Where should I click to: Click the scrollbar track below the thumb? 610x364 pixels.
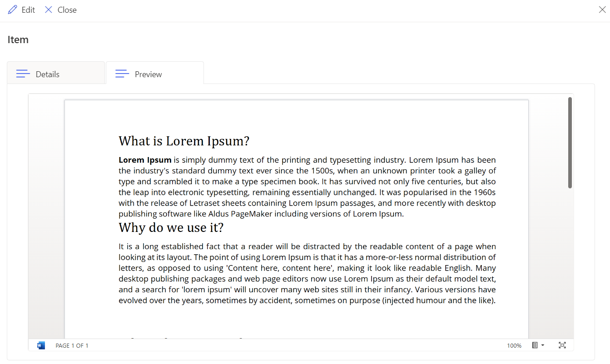tap(570, 263)
